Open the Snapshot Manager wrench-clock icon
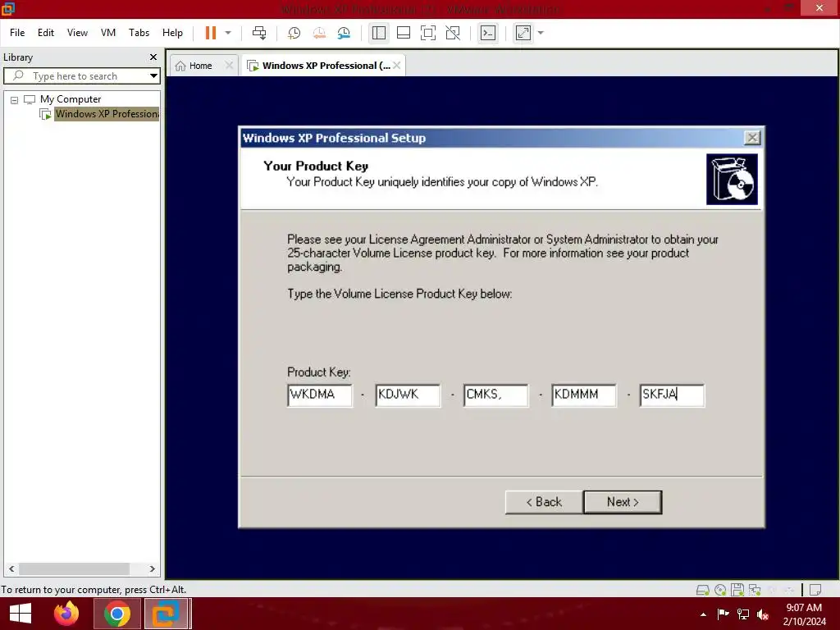This screenshot has width=840, height=630. (344, 33)
